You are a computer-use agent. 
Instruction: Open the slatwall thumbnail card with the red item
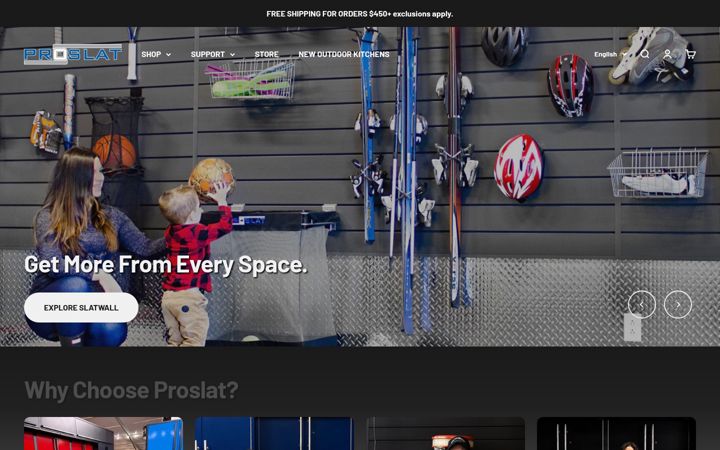445,433
